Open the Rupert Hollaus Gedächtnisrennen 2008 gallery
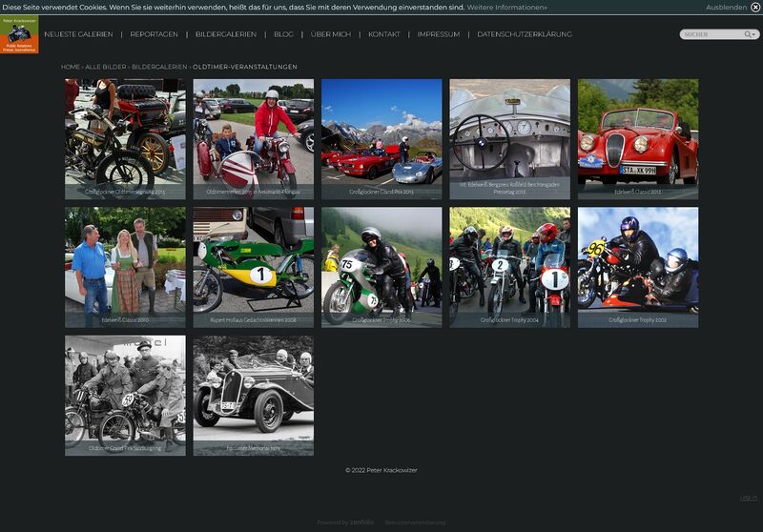The height and width of the screenshot is (532, 763). (254, 267)
